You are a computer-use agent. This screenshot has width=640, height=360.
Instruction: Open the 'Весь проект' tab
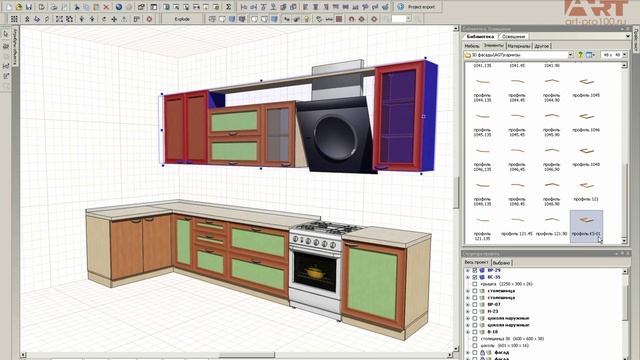pyautogui.click(x=477, y=262)
